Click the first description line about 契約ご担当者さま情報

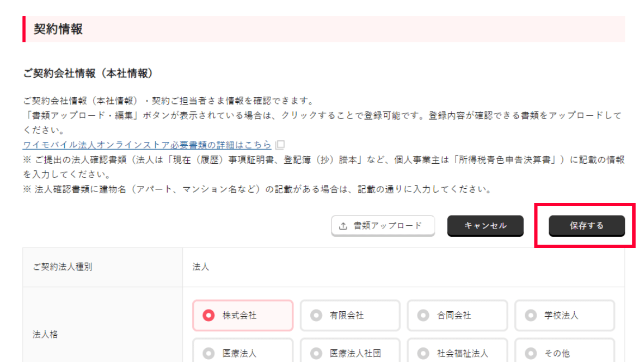click(168, 101)
